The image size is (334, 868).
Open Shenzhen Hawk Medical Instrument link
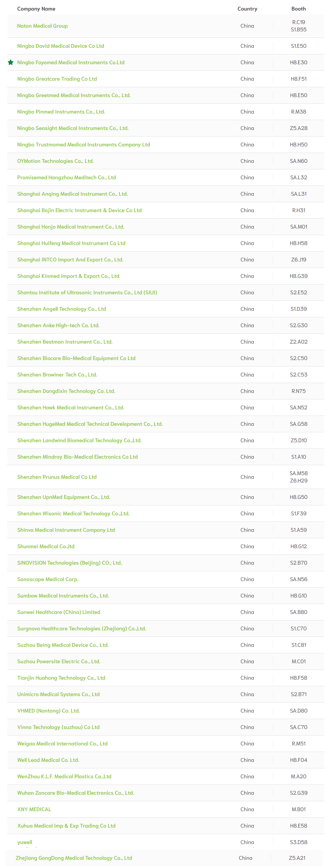coord(71,408)
